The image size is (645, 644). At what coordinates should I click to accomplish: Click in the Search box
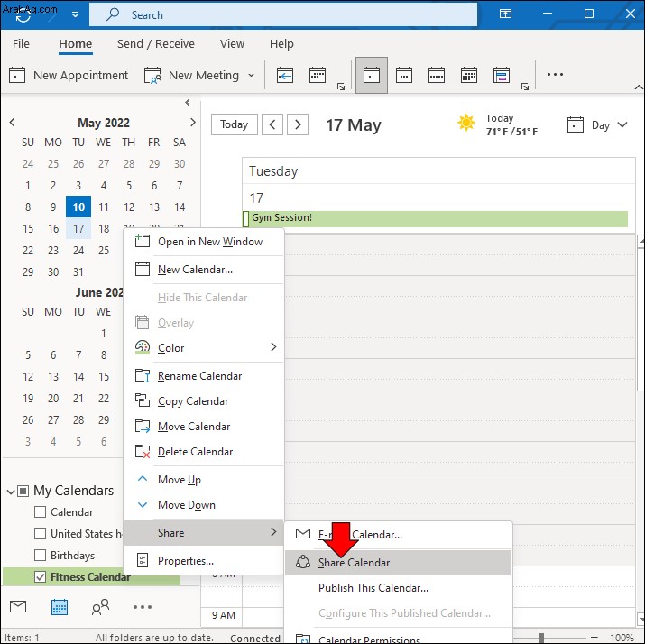[x=283, y=14]
